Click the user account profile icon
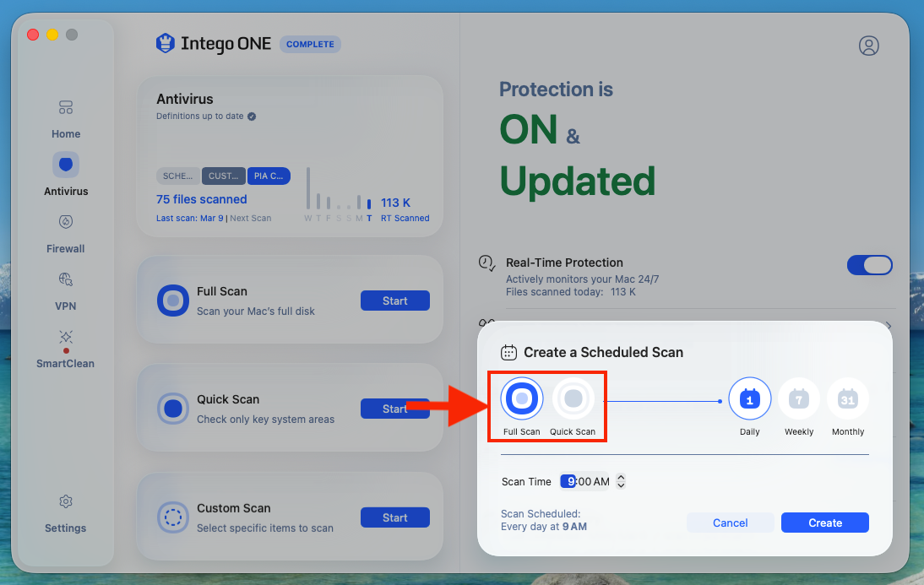The width and height of the screenshot is (924, 585). click(868, 46)
